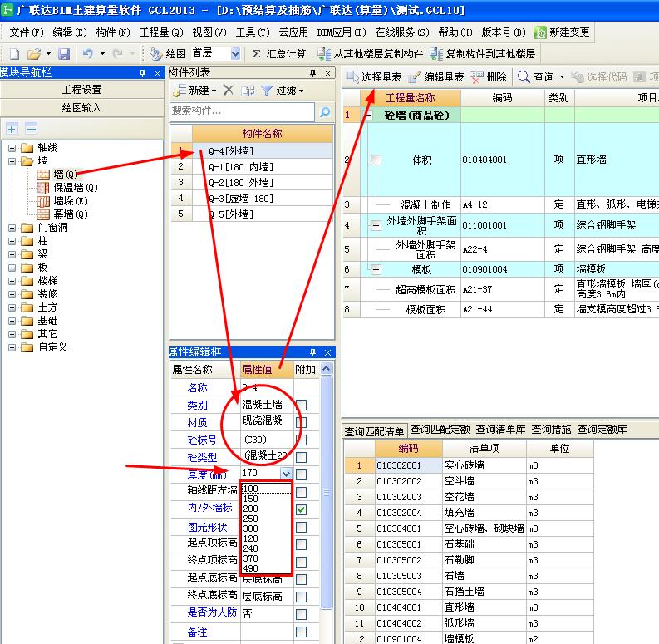Viewport: 659px width, 644px height.
Task: Click the search magnifier in 构件列表
Action: click(325, 112)
